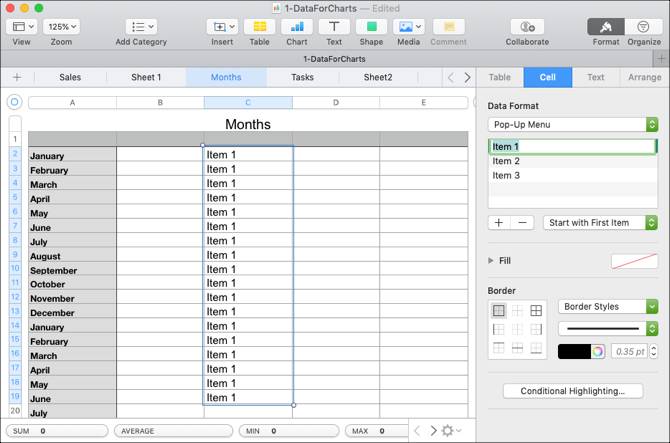Click the black border color swatch
This screenshot has width=670, height=443.
pyautogui.click(x=575, y=352)
